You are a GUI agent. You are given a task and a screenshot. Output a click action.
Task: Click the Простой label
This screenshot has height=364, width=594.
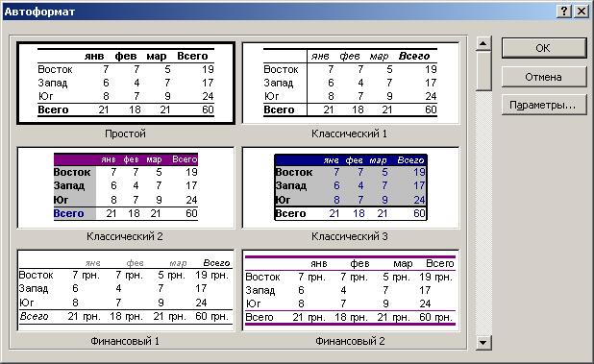tap(125, 133)
